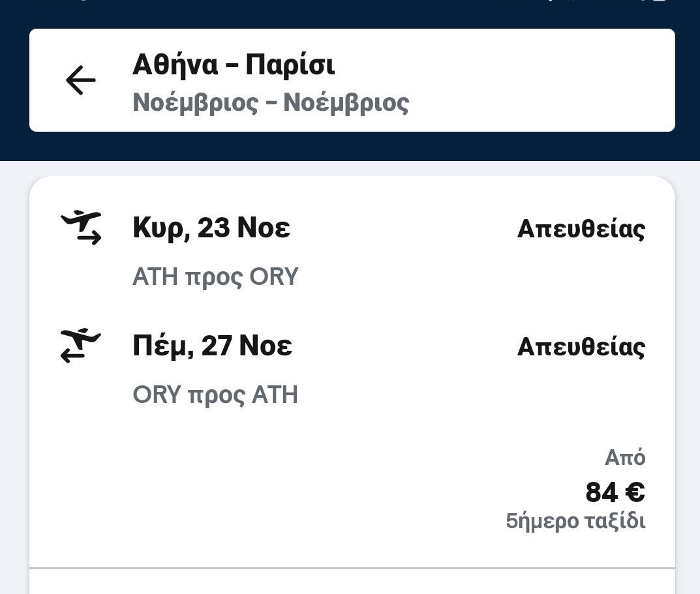Open the Πέμ, 27 Νοε return date
This screenshot has height=594, width=700.
pyautogui.click(x=212, y=346)
